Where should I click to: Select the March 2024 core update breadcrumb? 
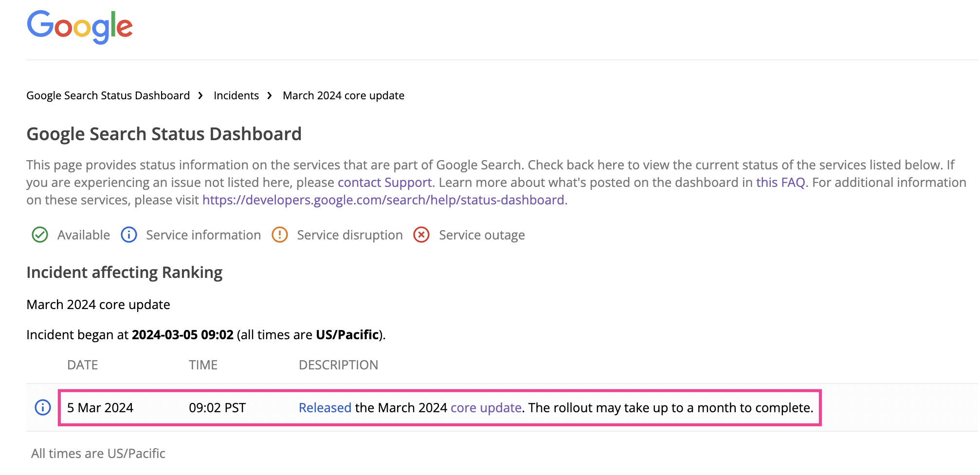344,95
